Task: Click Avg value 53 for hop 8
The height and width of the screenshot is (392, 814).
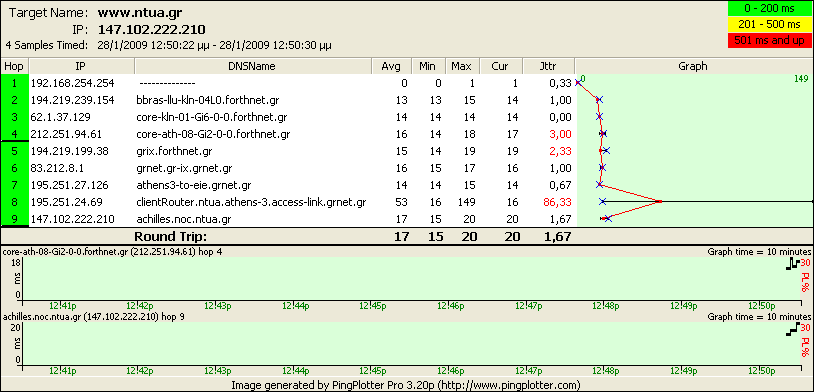Action: 401,202
